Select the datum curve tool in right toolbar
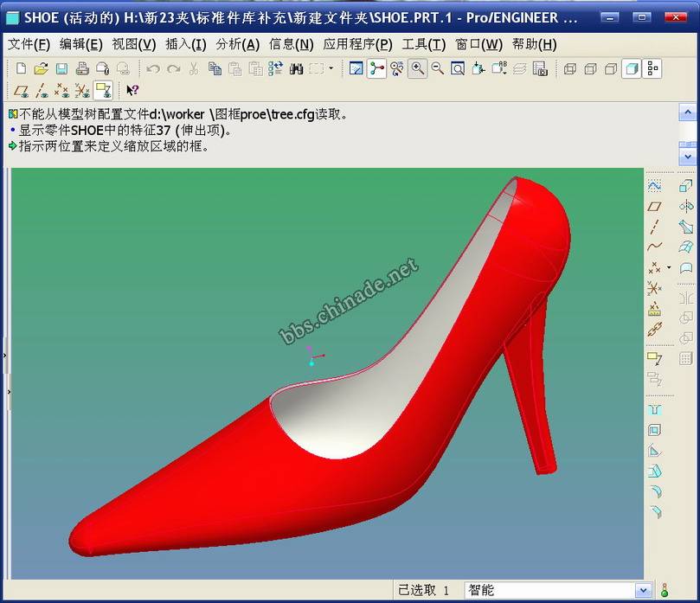 654,247
